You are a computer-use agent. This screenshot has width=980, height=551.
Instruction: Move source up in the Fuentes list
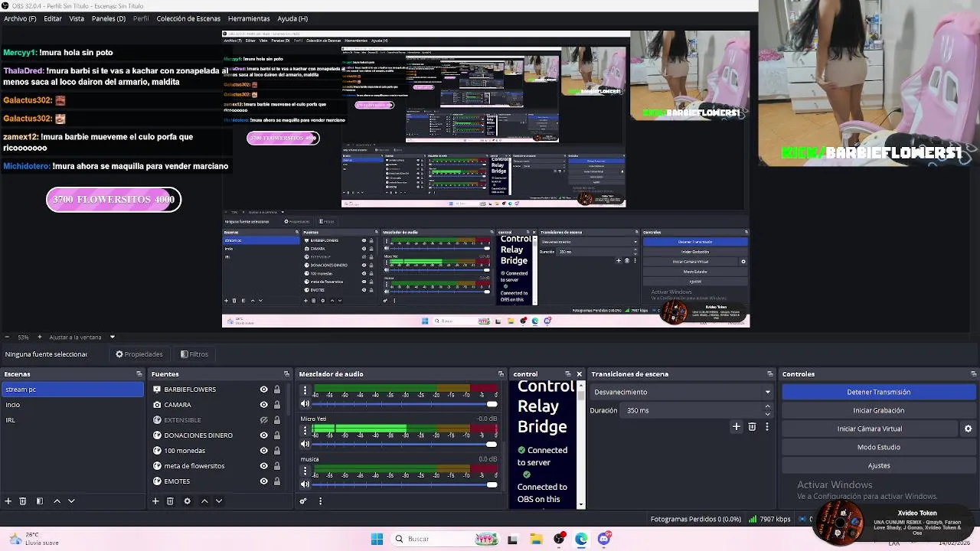[204, 500]
